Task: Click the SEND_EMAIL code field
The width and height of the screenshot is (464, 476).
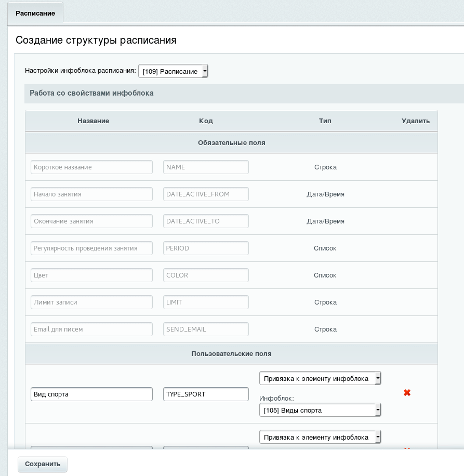Action: click(206, 329)
